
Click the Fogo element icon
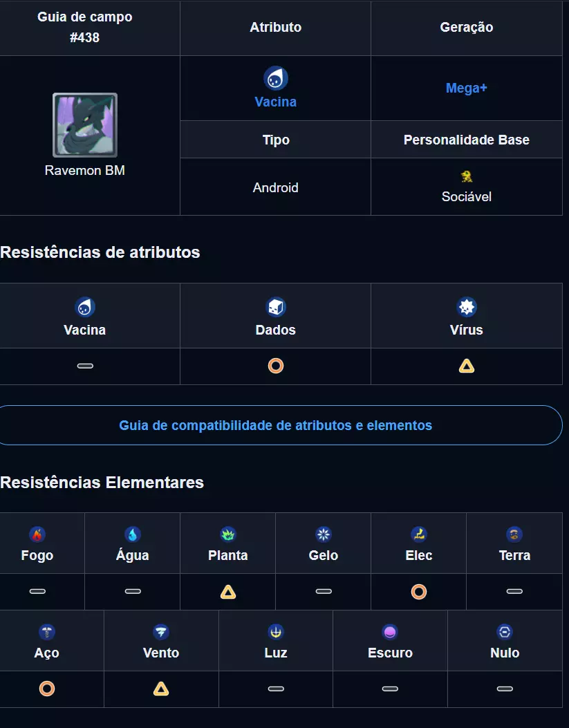click(x=37, y=534)
